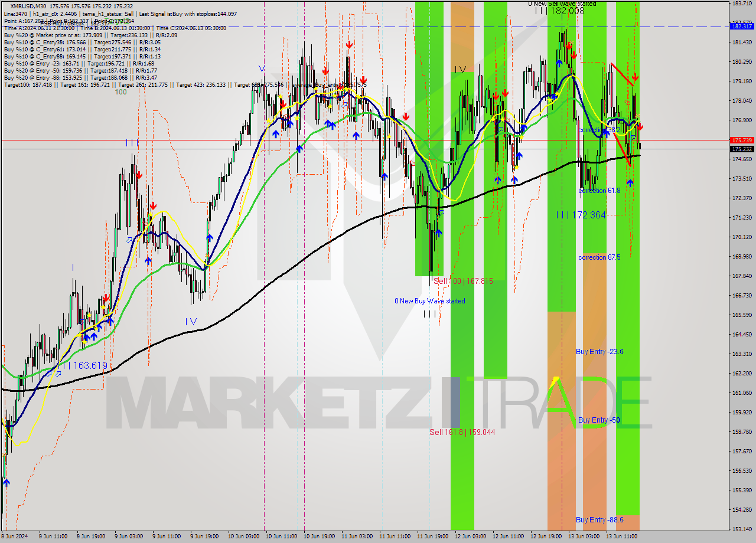Click the 154.280 price axis value

point(742,510)
